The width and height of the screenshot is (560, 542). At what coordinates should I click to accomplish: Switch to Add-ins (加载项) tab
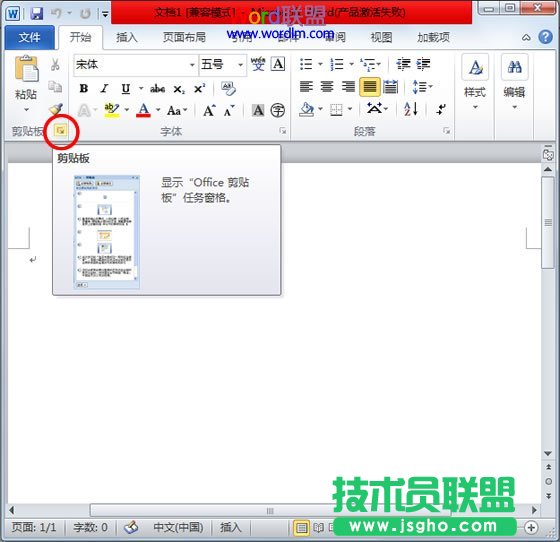click(x=434, y=37)
